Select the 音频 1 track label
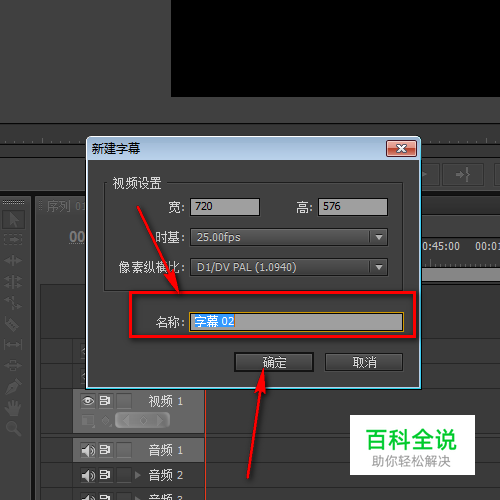The width and height of the screenshot is (500, 500). pos(165,450)
